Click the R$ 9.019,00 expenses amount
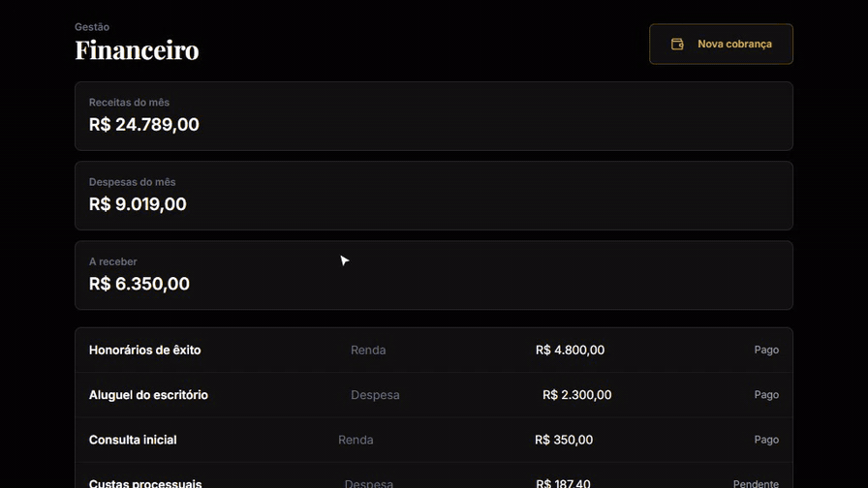868x488 pixels. coord(138,204)
